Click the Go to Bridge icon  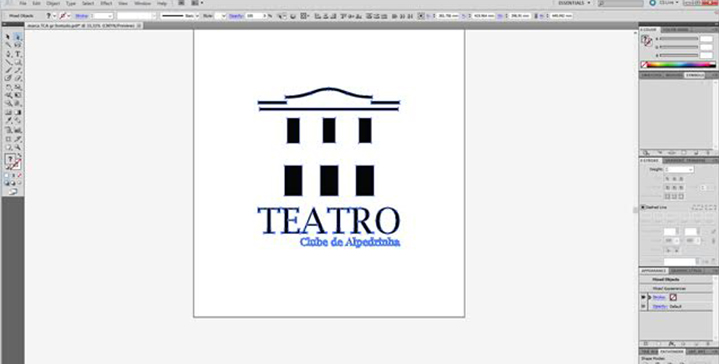[x=182, y=3]
